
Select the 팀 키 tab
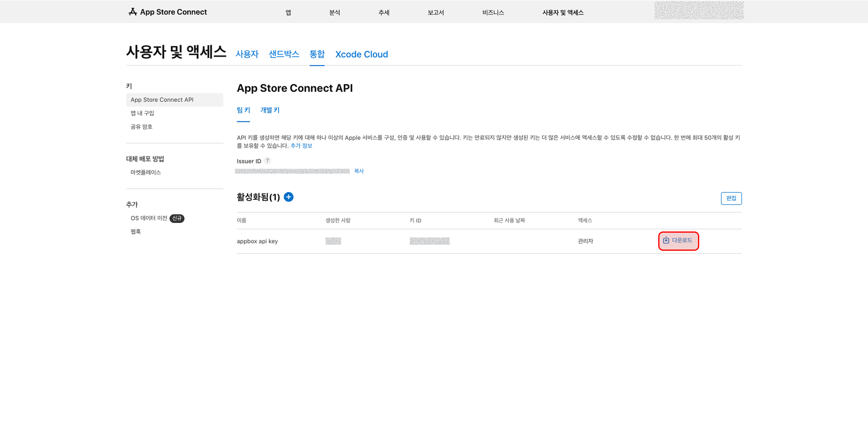point(243,110)
